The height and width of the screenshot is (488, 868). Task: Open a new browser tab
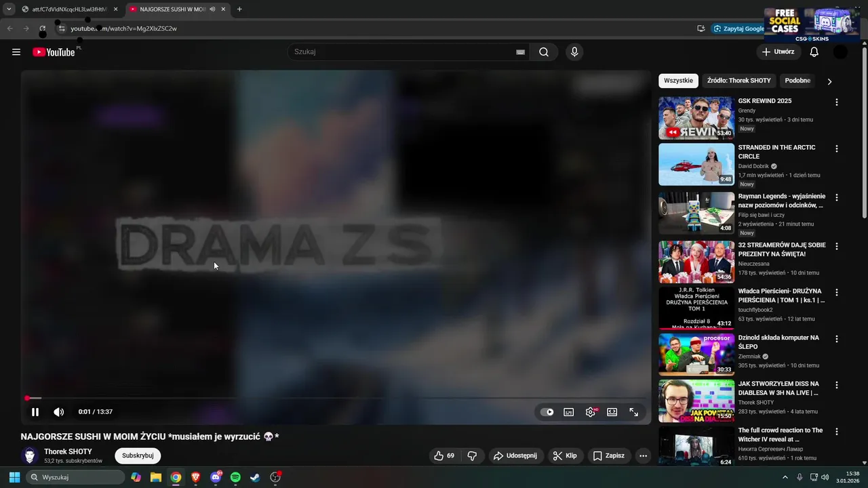point(239,9)
